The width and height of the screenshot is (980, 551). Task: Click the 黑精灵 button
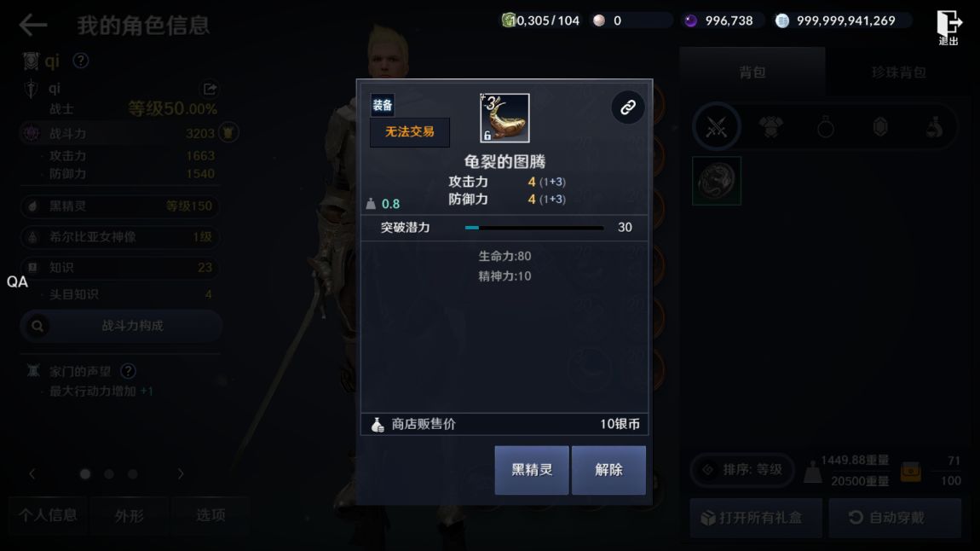click(x=532, y=470)
